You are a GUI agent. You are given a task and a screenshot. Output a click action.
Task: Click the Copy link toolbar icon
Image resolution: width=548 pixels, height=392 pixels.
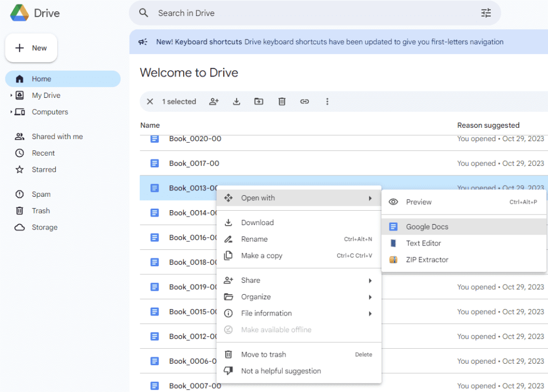click(x=305, y=102)
